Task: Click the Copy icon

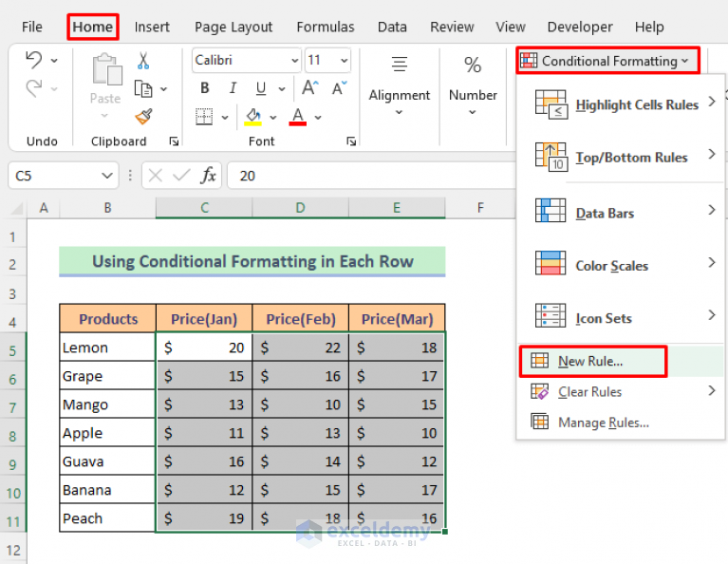Action: tap(143, 88)
